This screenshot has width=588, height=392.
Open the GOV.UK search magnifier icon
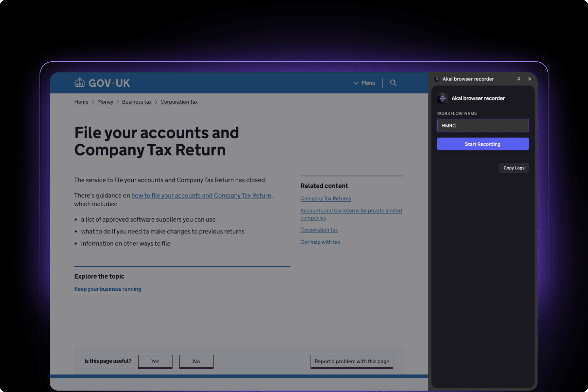point(393,83)
